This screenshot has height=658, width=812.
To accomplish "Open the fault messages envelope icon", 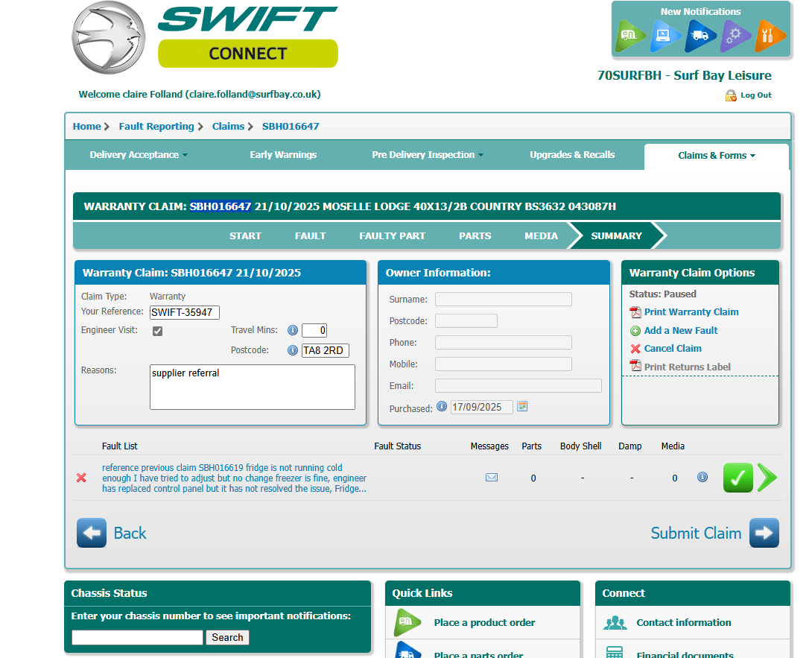I will [492, 477].
